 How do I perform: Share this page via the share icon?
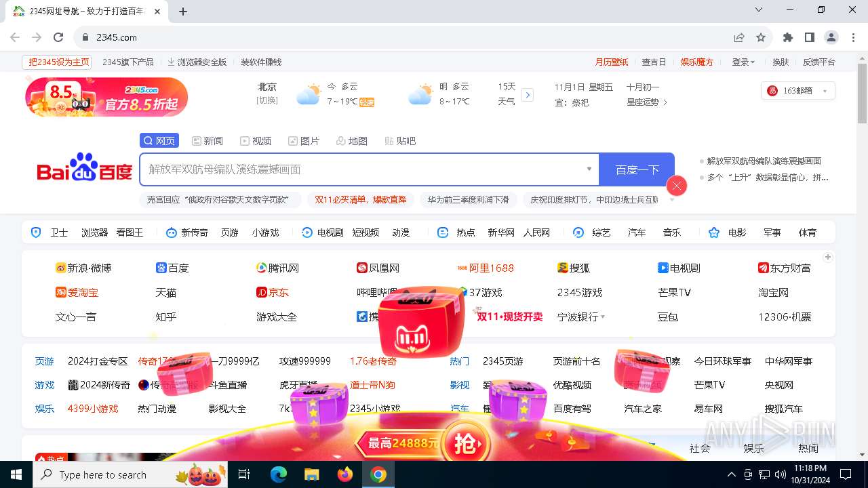pos(739,37)
